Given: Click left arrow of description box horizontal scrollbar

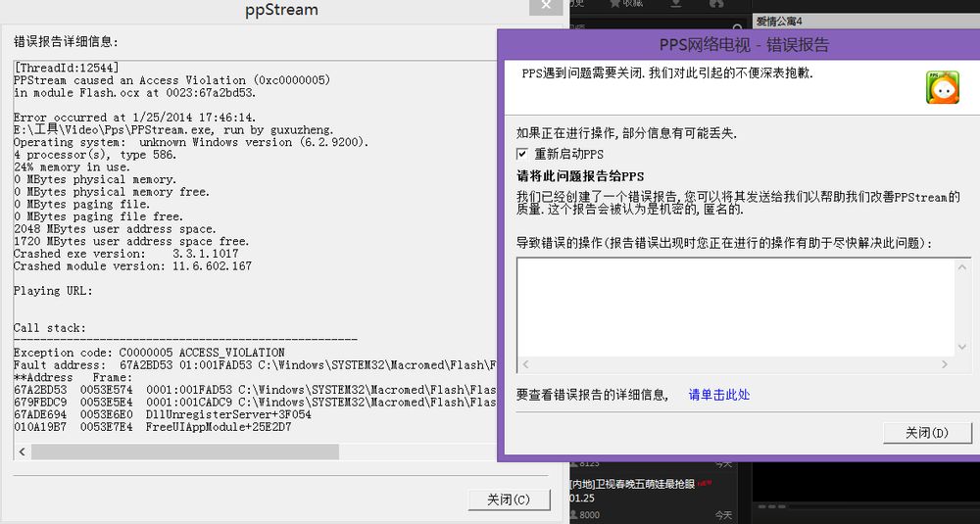Looking at the screenshot, I should click(x=525, y=364).
